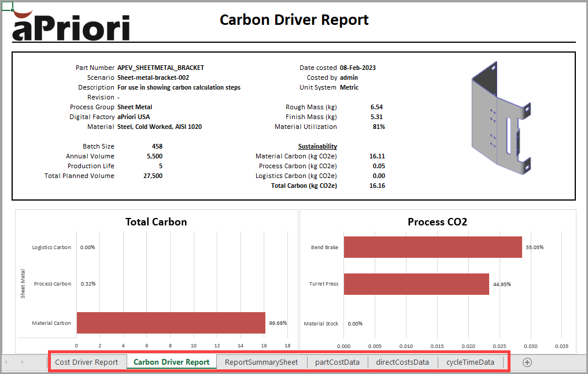
Task: Click the aPriori logo
Action: click(71, 25)
